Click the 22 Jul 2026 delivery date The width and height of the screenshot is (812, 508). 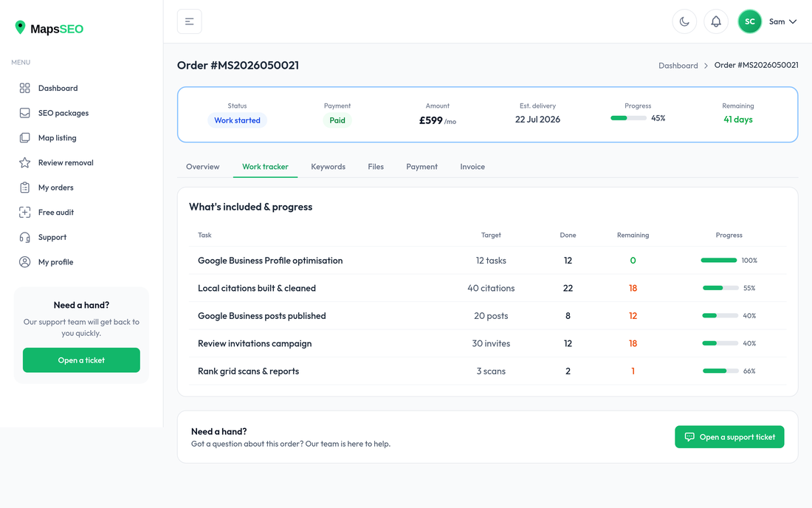click(537, 120)
